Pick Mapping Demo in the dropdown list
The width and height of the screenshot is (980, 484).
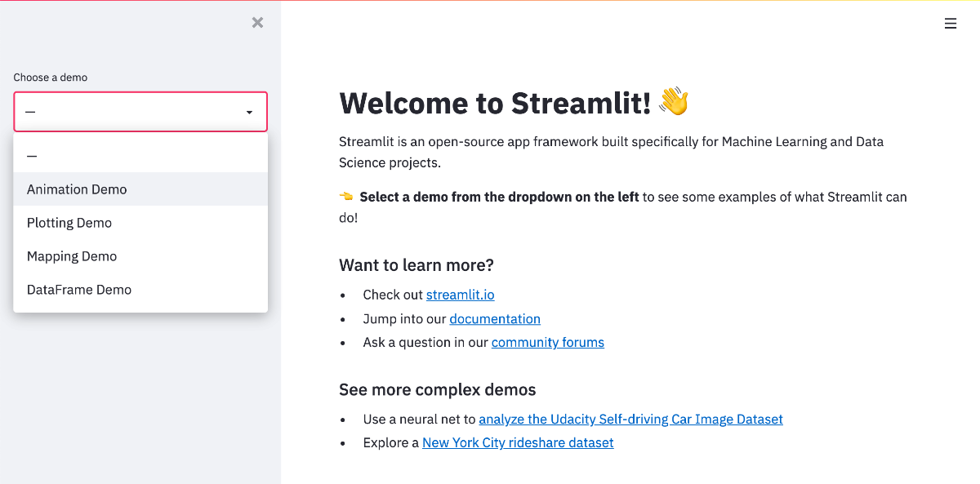pos(140,256)
